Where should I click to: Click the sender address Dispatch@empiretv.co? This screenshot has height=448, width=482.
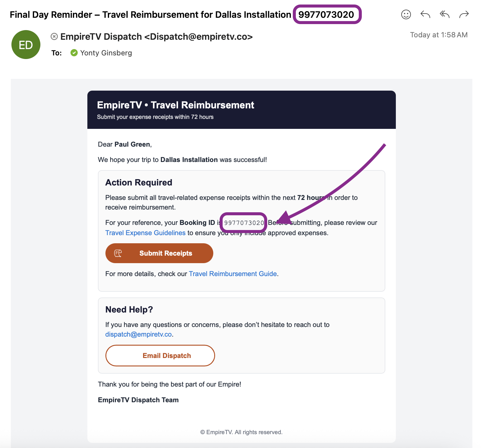pos(198,37)
